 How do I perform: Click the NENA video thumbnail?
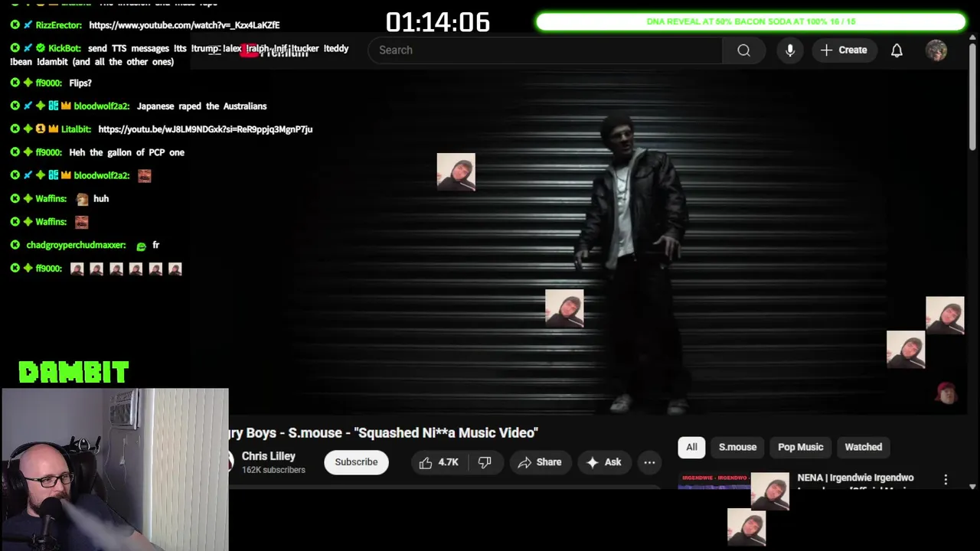coord(714,481)
